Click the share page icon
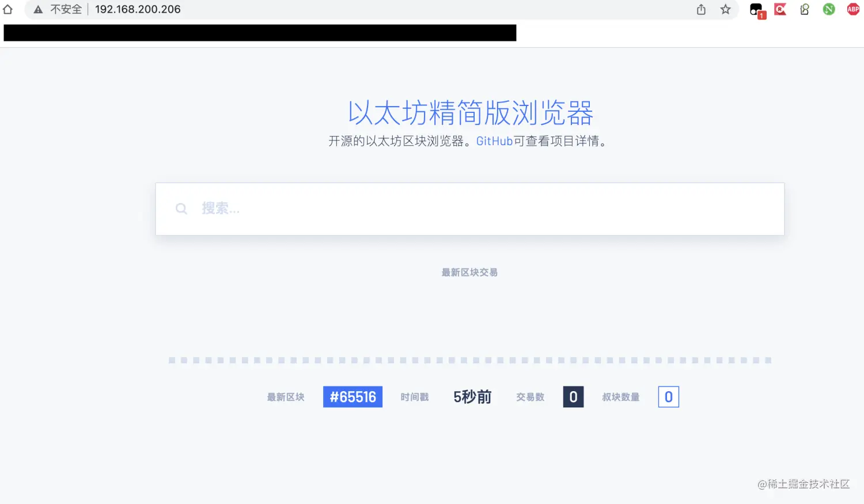This screenshot has width=864, height=504. pos(701,9)
